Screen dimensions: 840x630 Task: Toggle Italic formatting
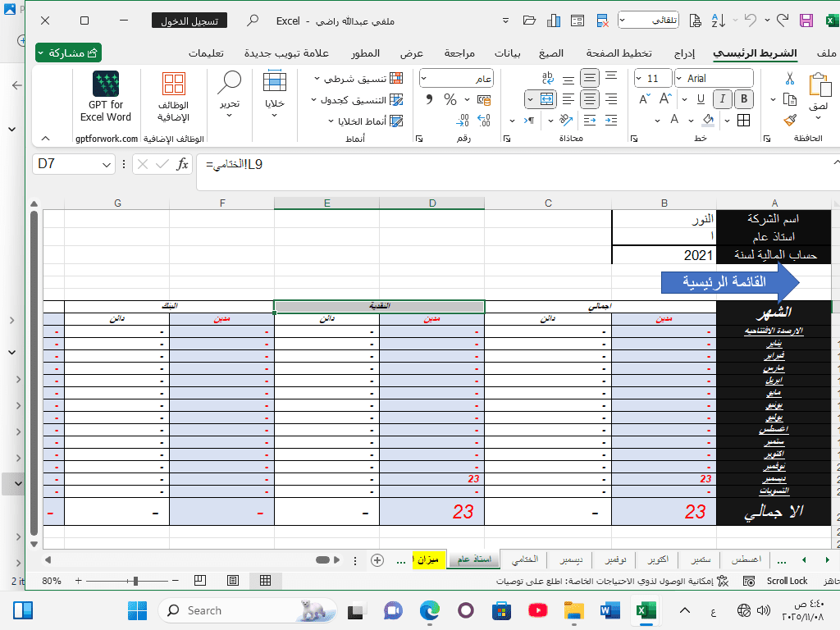coord(722,99)
